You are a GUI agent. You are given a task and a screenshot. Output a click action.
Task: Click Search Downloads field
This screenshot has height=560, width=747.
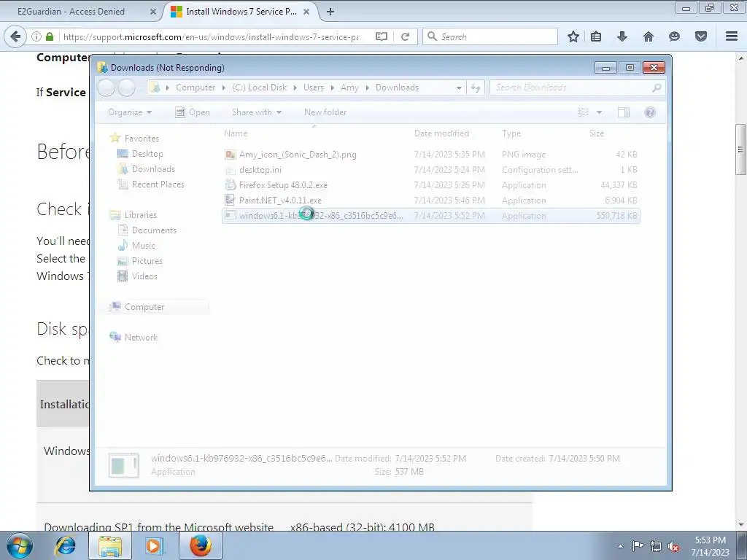pyautogui.click(x=576, y=87)
